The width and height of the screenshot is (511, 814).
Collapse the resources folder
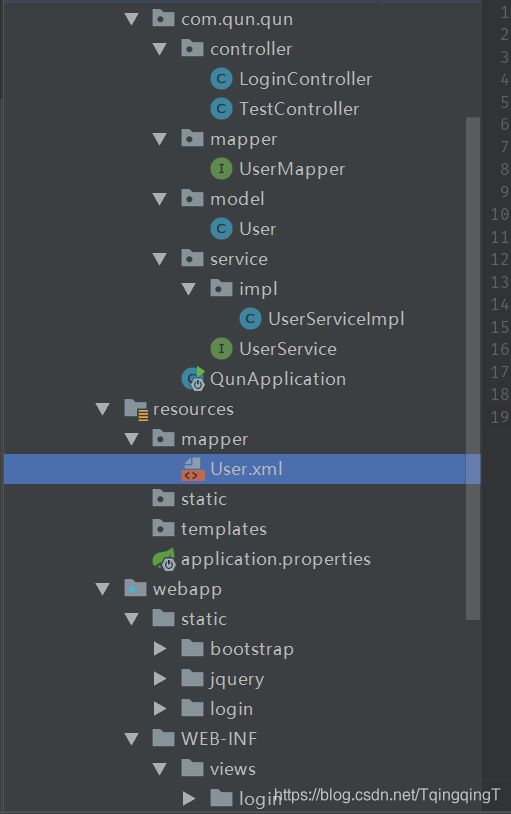103,409
